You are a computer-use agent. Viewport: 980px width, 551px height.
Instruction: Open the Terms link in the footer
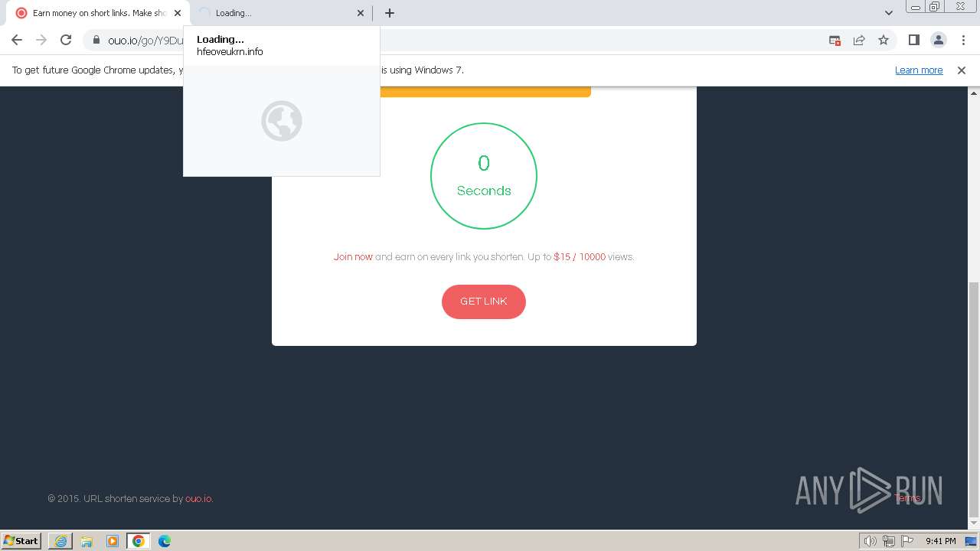pyautogui.click(x=907, y=498)
